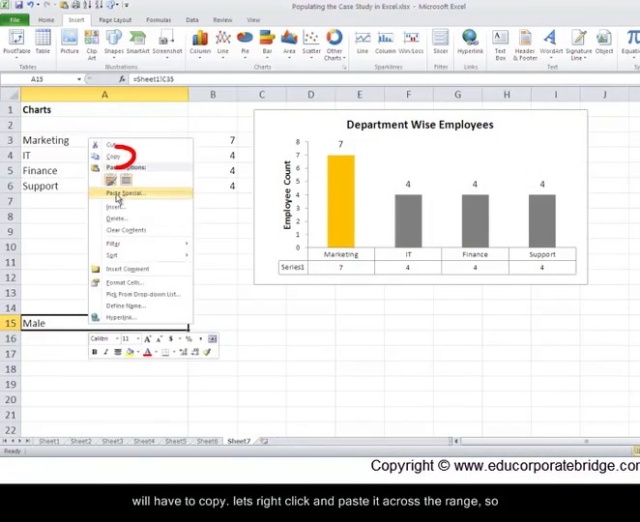
Task: Open the Clip Art tool
Action: point(92,45)
